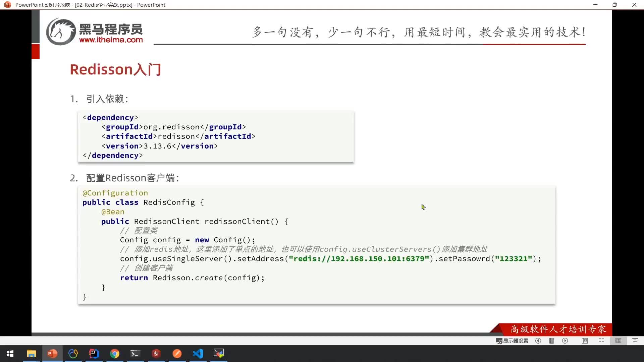Click the Config config = new Config() line
644x362 pixels.
pos(187,240)
